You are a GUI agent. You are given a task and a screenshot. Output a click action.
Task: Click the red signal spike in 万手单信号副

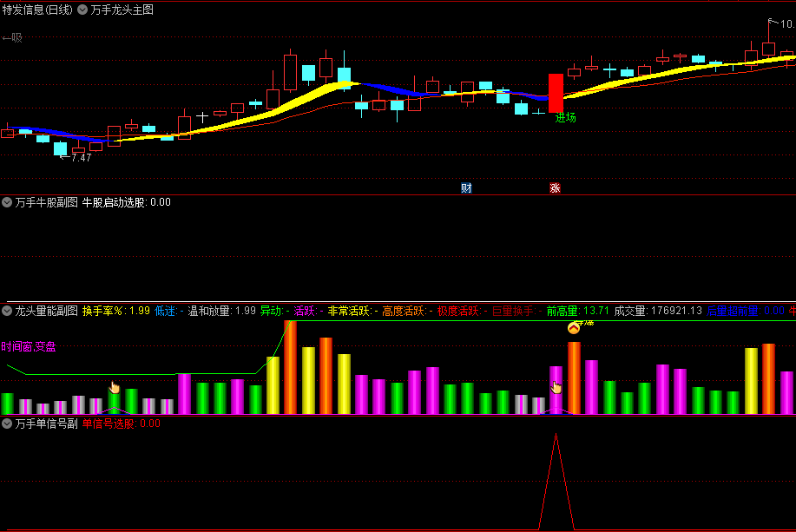tap(556, 482)
